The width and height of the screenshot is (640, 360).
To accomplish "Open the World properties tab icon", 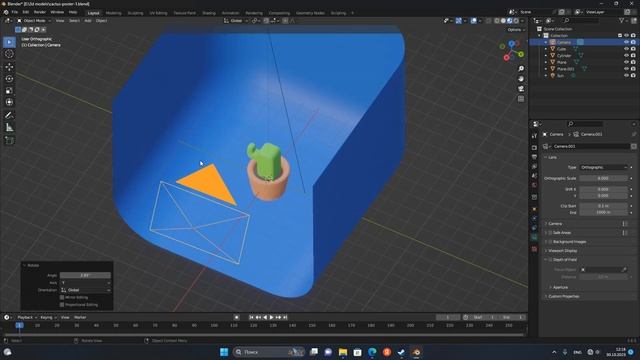I will point(534,185).
